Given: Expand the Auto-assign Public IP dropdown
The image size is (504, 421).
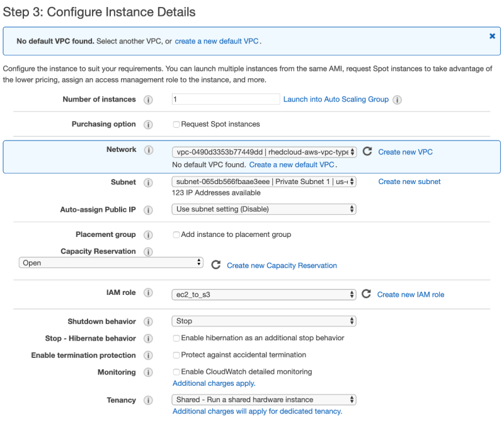Looking at the screenshot, I should 264,209.
